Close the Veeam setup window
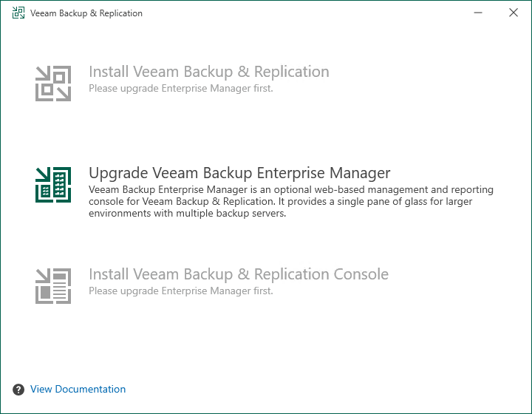 pyautogui.click(x=514, y=13)
